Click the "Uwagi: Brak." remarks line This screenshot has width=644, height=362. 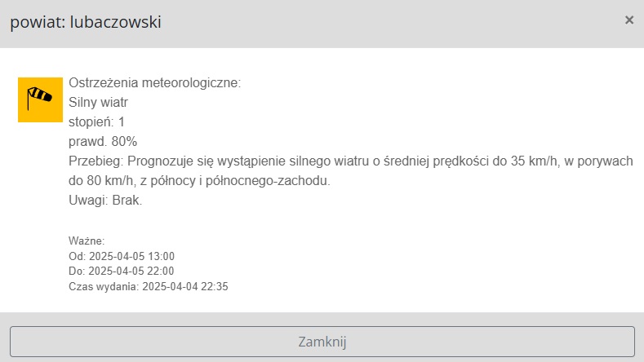[105, 201]
